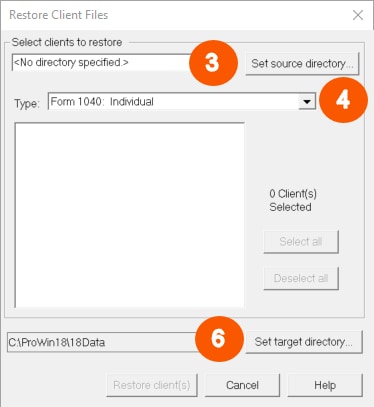The width and height of the screenshot is (374, 407).
Task: Click the Type: label
Action: click(x=27, y=103)
